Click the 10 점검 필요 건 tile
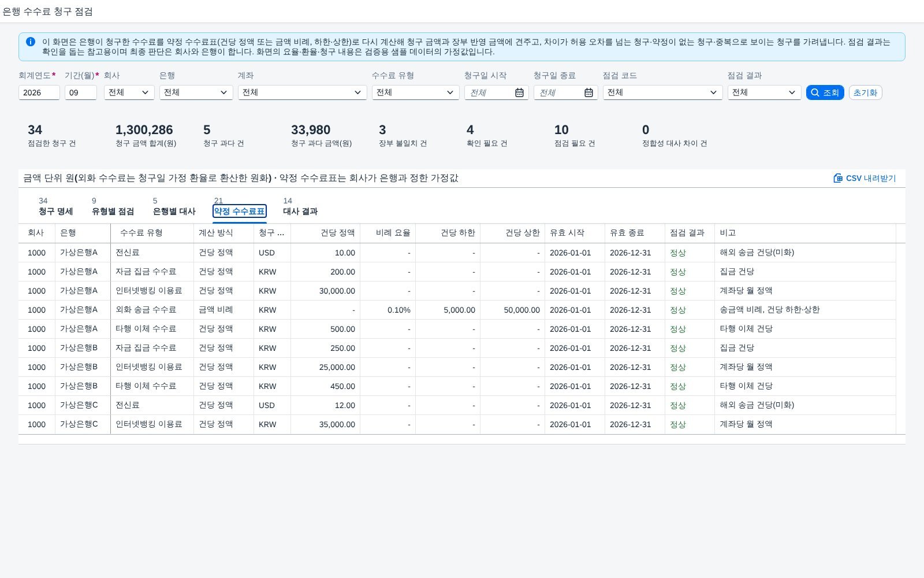 [574, 136]
